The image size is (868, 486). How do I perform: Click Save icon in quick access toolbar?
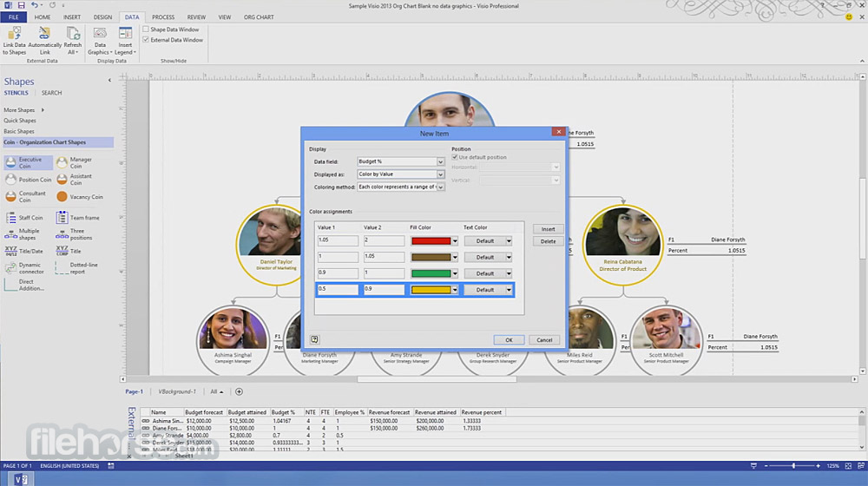tap(21, 5)
